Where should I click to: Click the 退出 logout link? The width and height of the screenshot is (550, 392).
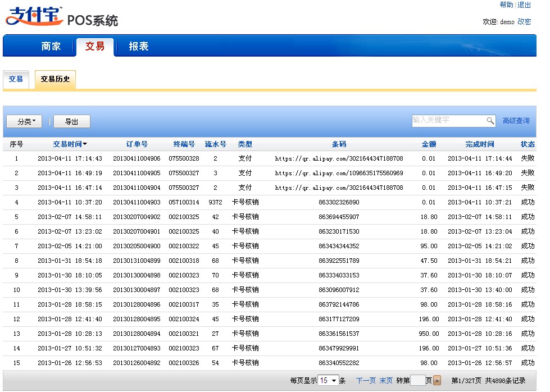click(x=524, y=5)
